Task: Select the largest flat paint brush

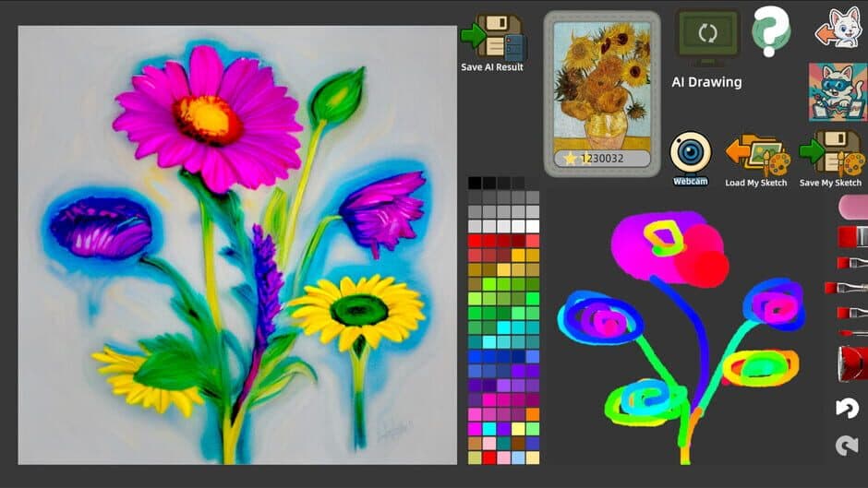Action: [x=851, y=237]
